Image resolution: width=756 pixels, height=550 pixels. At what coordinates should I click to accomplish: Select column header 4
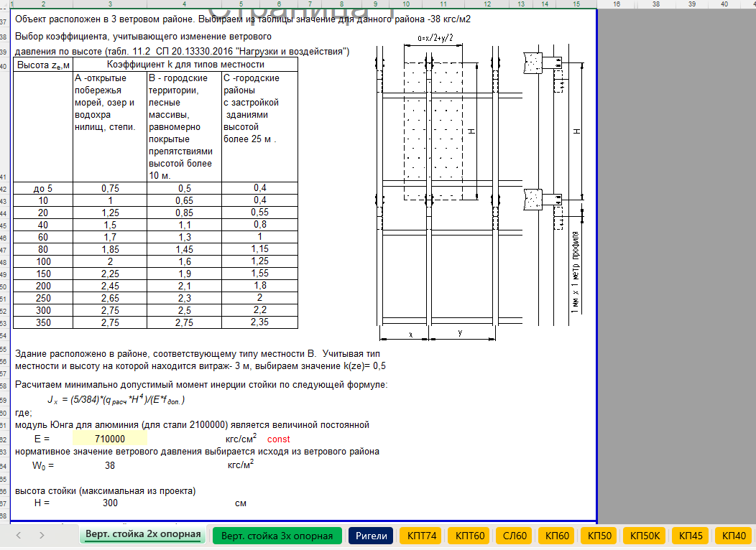(x=184, y=4)
